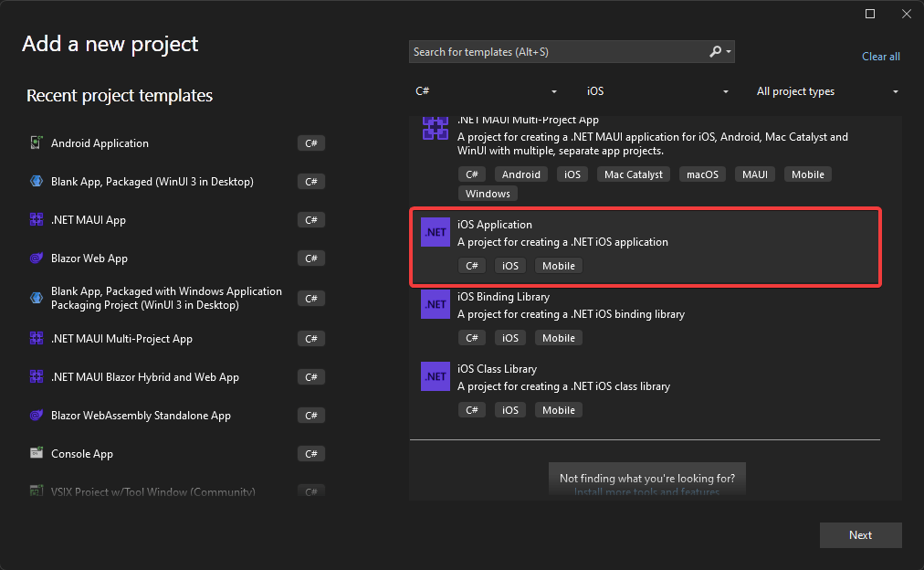Click the .NET MAUI Multi-Project App icon in recent list
The height and width of the screenshot is (570, 924).
37,338
